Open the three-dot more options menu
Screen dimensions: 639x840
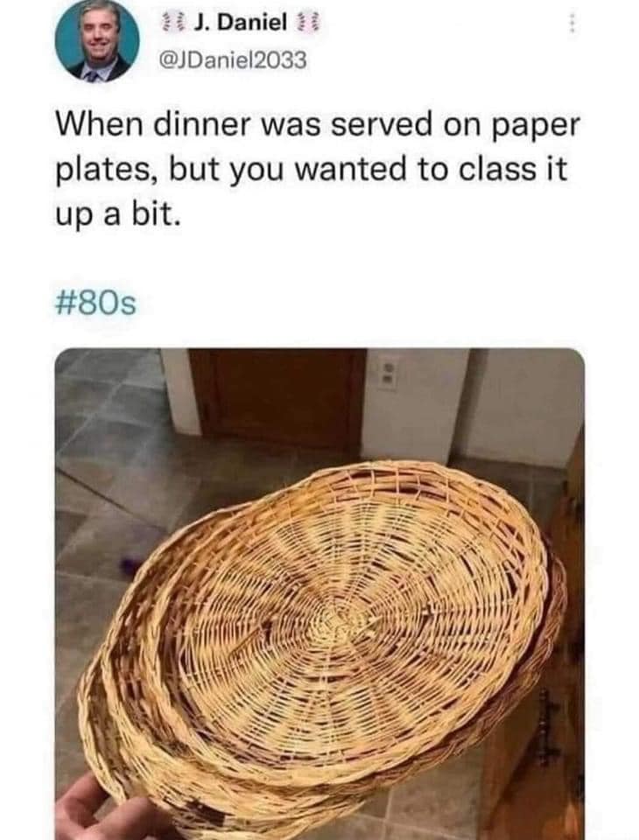click(x=573, y=23)
